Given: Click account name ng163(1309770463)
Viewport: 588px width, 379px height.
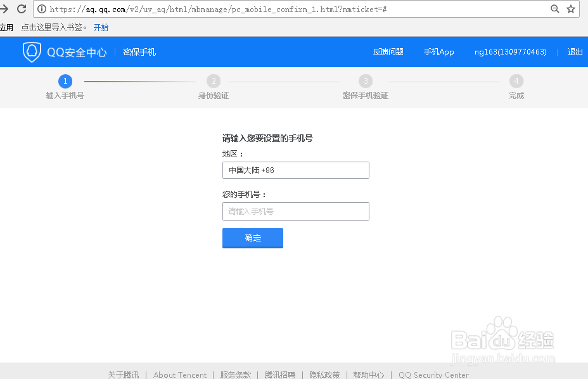Looking at the screenshot, I should (510, 52).
